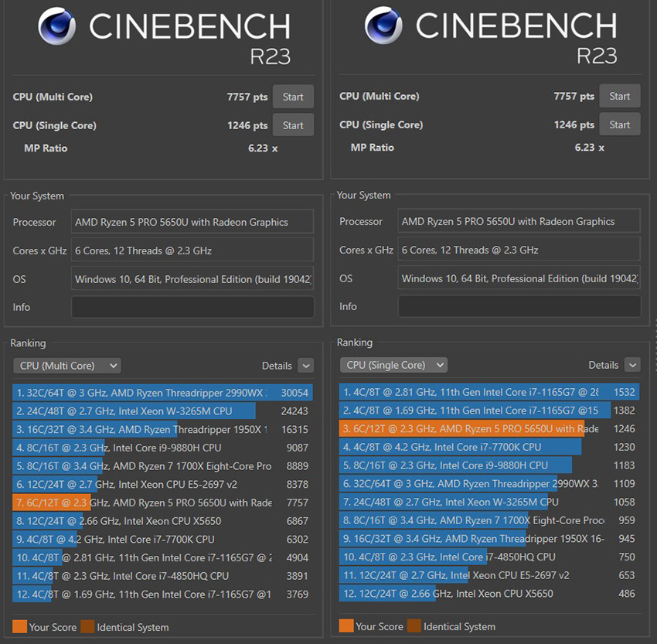This screenshot has width=657, height=644.
Task: Click the Identical System legend swatch
Action: (x=87, y=627)
